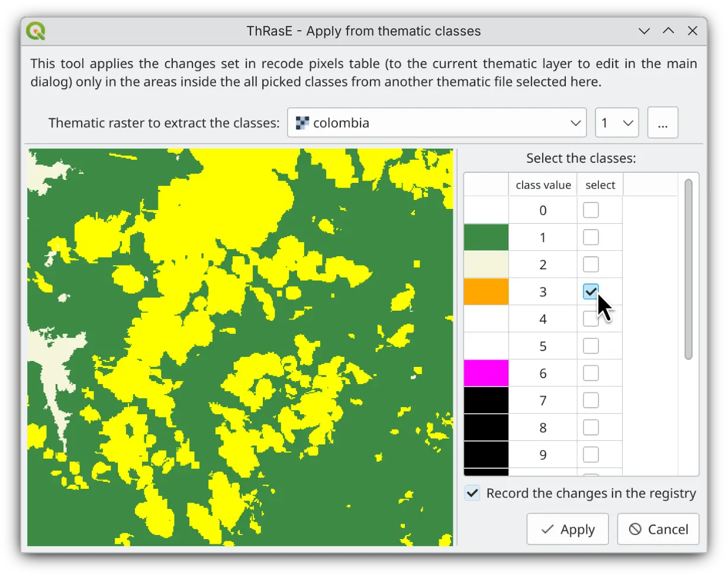Screen dimensions: 728x577
Task: Select the checkbox for class value 6
Action: [x=591, y=373]
